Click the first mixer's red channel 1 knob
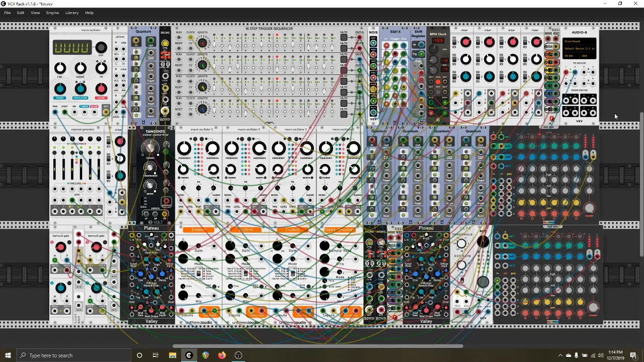644x362 pixels. point(466,42)
